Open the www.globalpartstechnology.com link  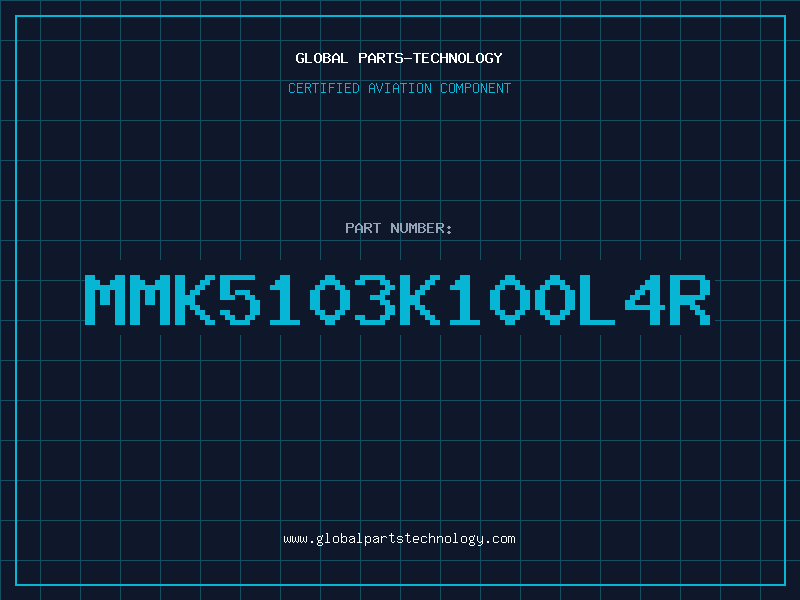[399, 539]
